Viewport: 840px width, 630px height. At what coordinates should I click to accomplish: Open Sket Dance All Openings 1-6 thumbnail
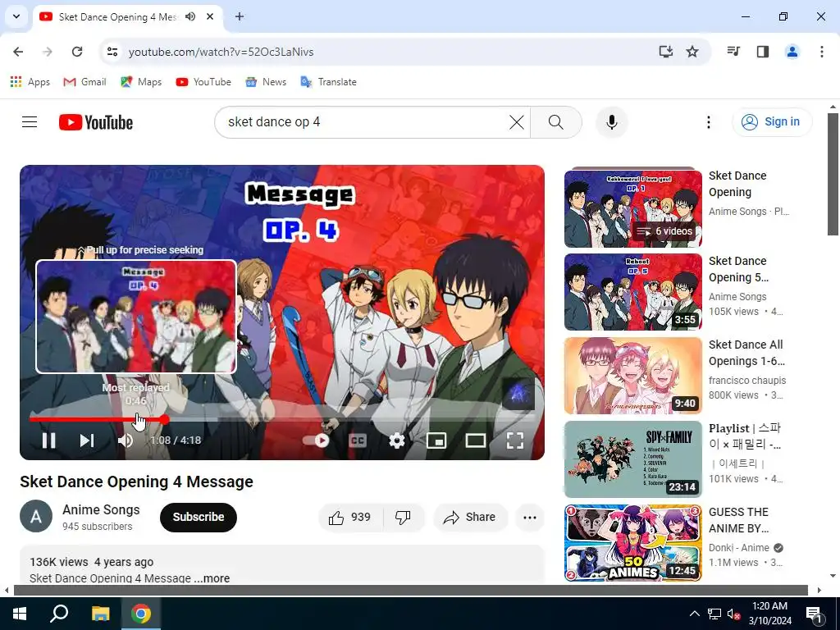[x=633, y=376]
